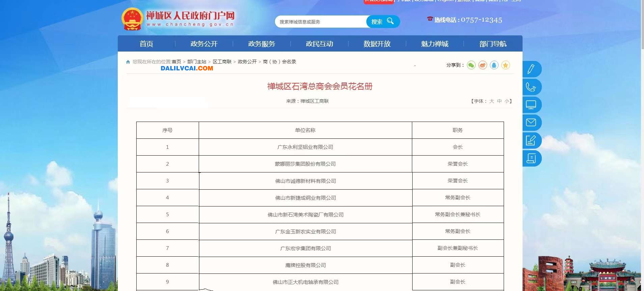This screenshot has width=644, height=291.
Task: Open the 数据开放 navigation menu item
Action: click(377, 44)
